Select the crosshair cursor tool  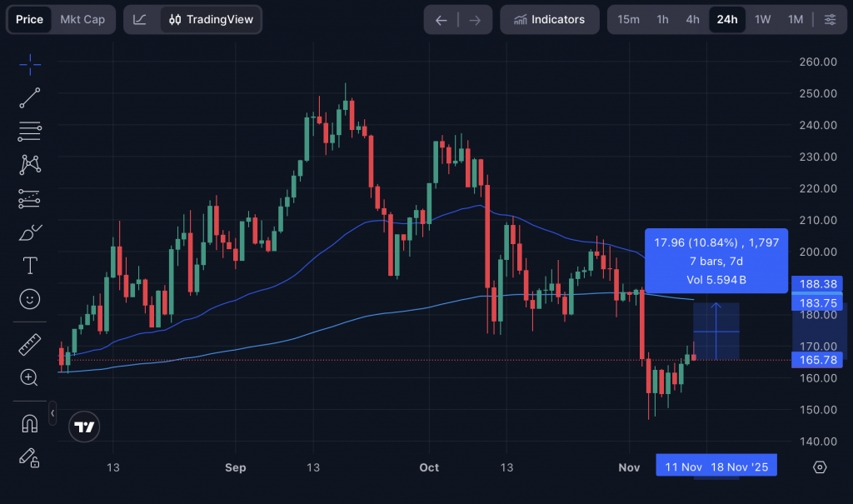(x=30, y=64)
